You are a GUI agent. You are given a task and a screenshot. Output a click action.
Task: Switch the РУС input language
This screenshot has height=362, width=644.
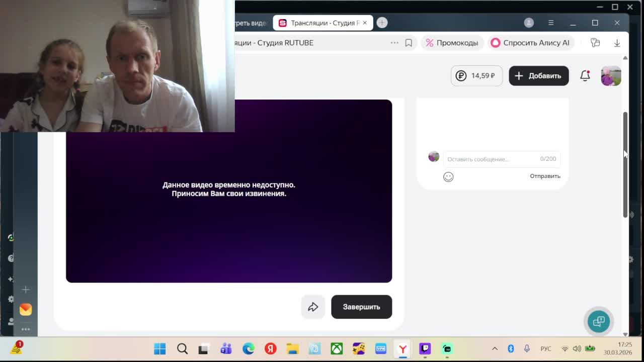(x=546, y=348)
